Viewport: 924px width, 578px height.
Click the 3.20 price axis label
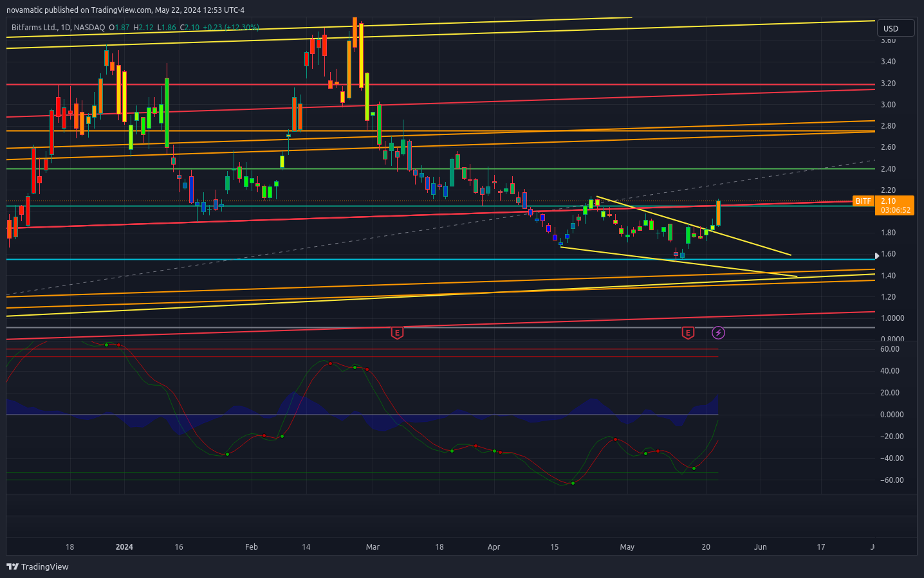pyautogui.click(x=888, y=84)
